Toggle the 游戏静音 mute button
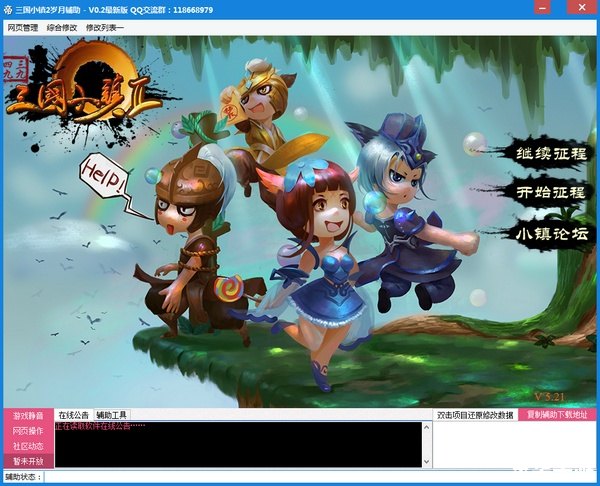The image size is (600, 486). 27,415
